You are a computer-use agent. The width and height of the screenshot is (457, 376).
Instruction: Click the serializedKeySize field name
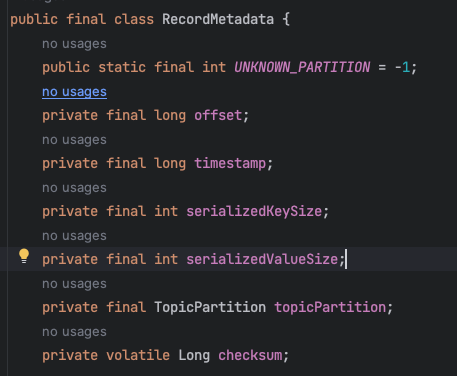click(x=254, y=212)
